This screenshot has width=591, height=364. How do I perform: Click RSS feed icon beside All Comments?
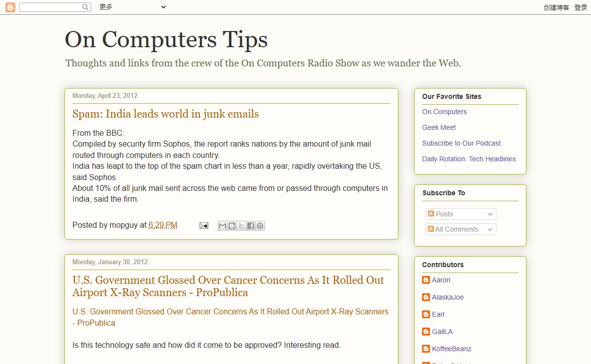[431, 229]
